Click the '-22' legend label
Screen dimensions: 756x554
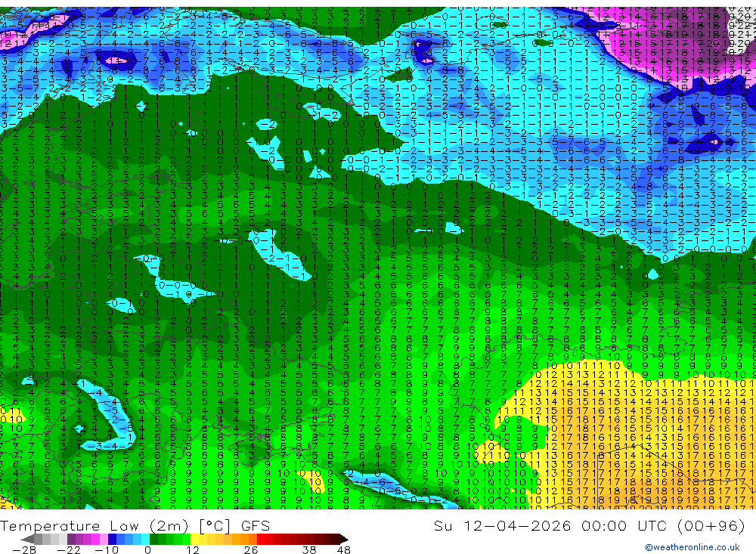click(x=69, y=549)
